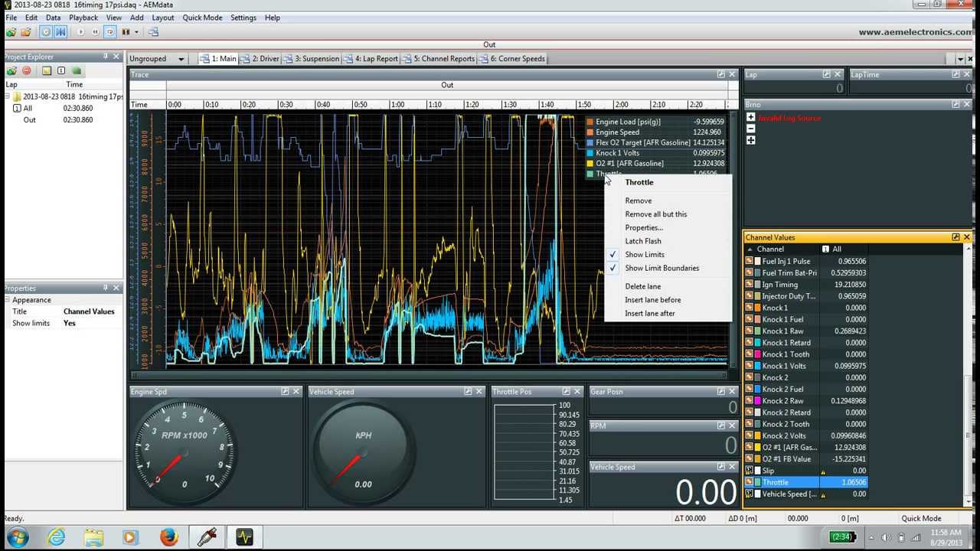Select Latch Flash in context menu
Image resolution: width=980 pixels, height=551 pixels.
click(x=643, y=241)
